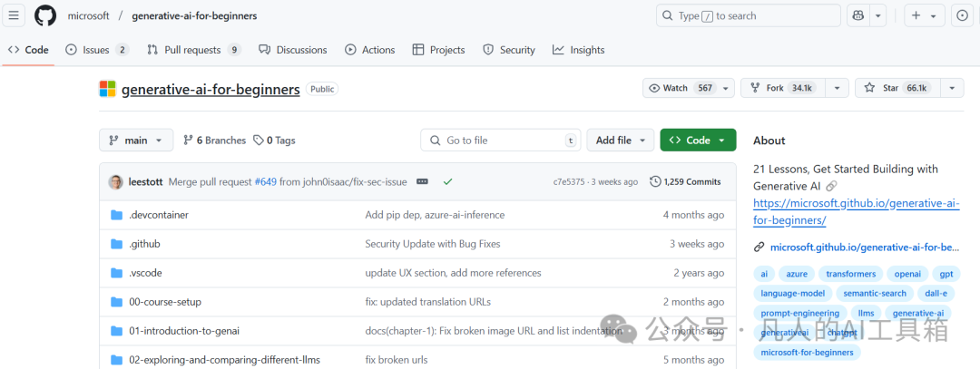Switch to the Discussions tab
This screenshot has width=980, height=369.
(292, 50)
